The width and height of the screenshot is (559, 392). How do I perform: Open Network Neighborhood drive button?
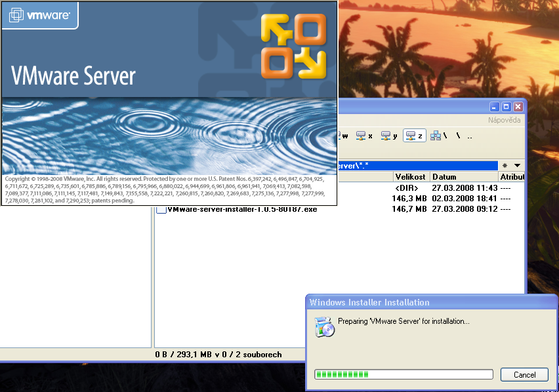tap(439, 136)
